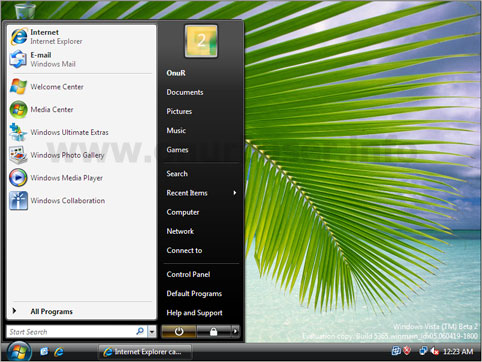Open Default Programs entry
The width and height of the screenshot is (482, 362).
pyautogui.click(x=194, y=294)
